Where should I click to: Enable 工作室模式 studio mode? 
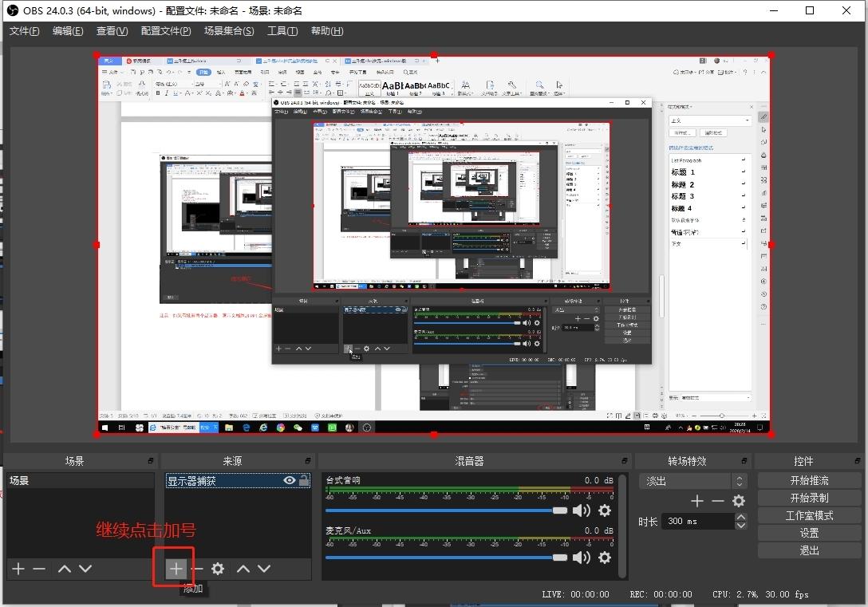pyautogui.click(x=809, y=516)
